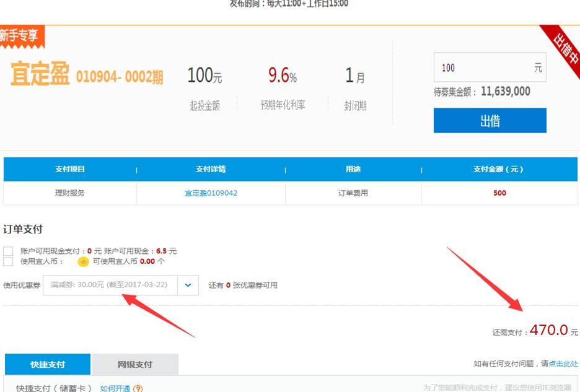Tick the 使用宜人币 checkbox
Screen dimensions: 580x392
pyautogui.click(x=8, y=261)
